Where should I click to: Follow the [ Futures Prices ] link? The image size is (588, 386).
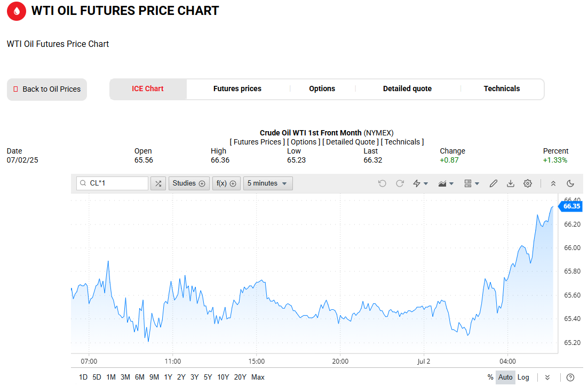coord(257,142)
